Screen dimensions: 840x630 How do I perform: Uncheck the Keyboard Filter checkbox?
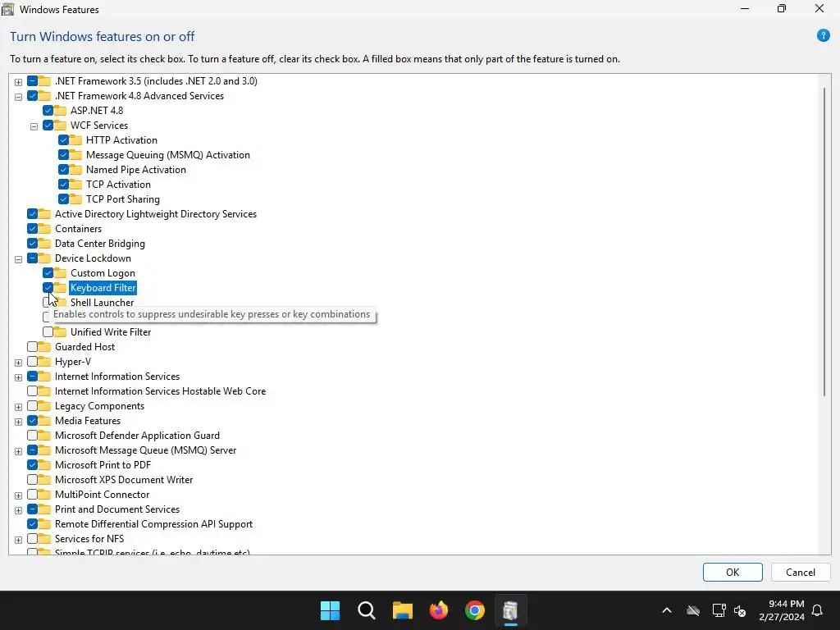(48, 288)
